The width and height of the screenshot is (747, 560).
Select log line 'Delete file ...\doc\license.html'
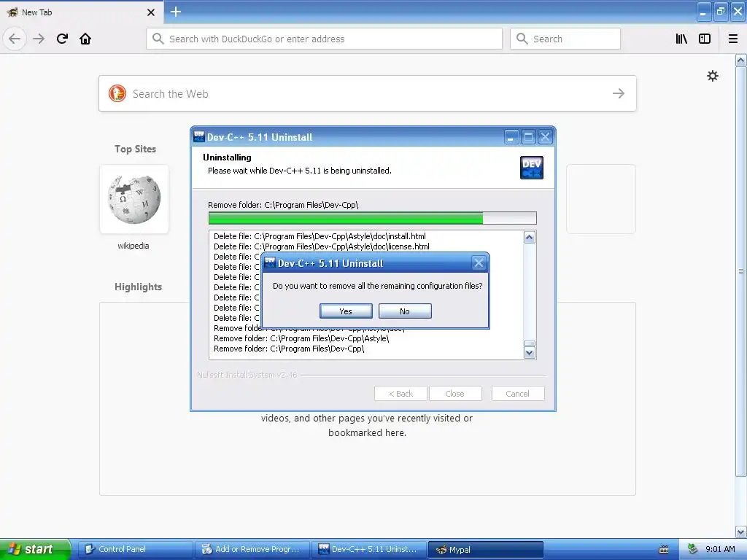tap(322, 246)
